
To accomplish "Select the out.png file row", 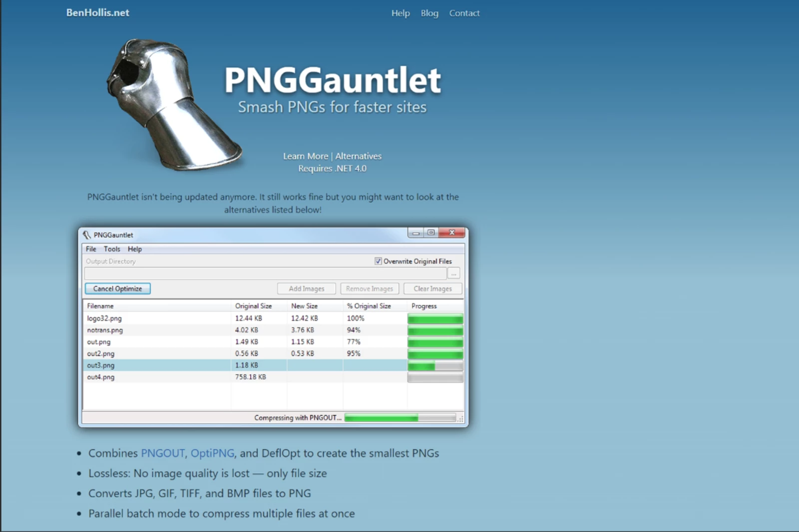I will 273,342.
